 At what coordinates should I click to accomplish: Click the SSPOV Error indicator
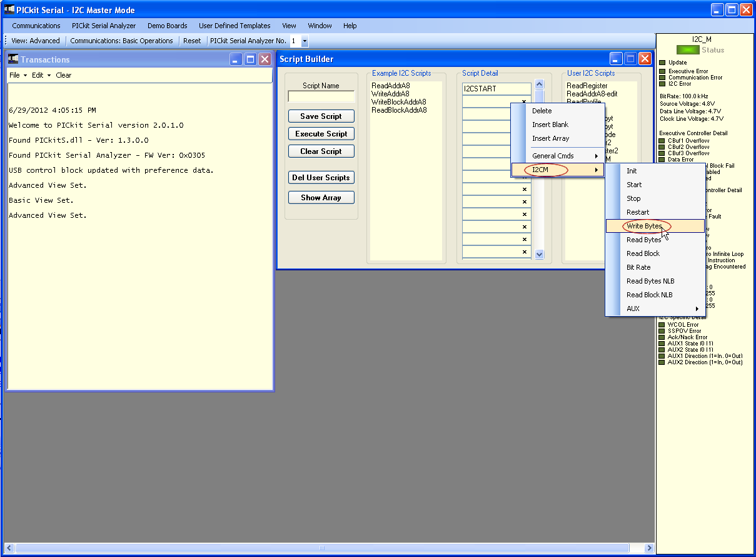point(662,331)
